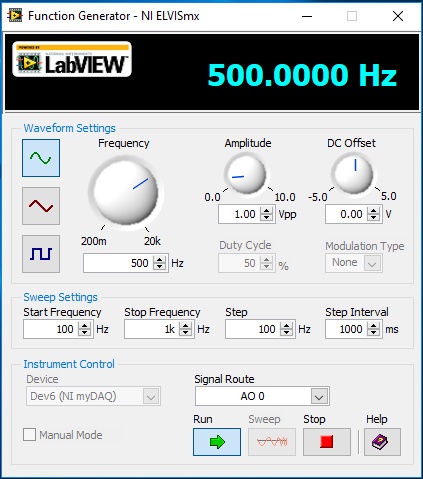Click the Sweep waveform icon button
Viewport: 423px width, 479px height.
(x=272, y=442)
